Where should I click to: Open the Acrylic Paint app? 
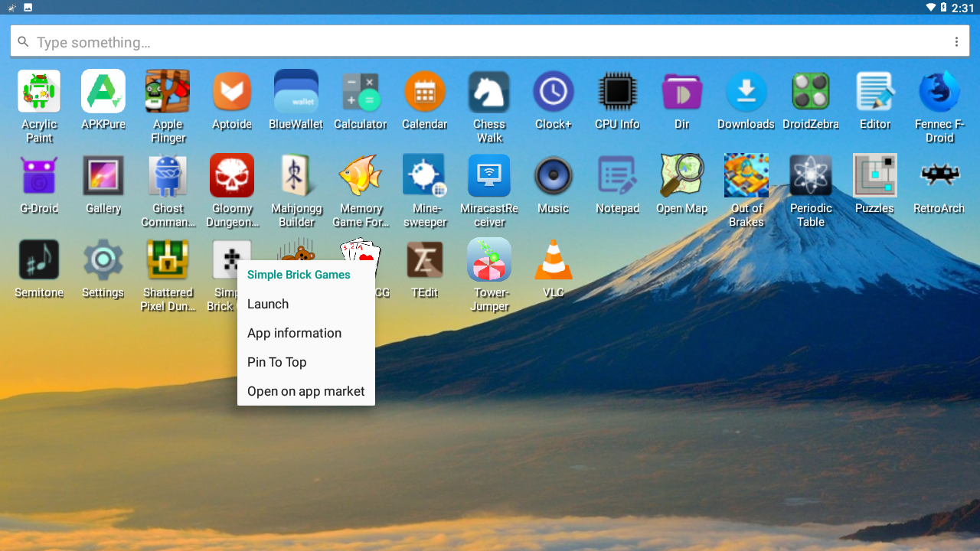[39, 92]
